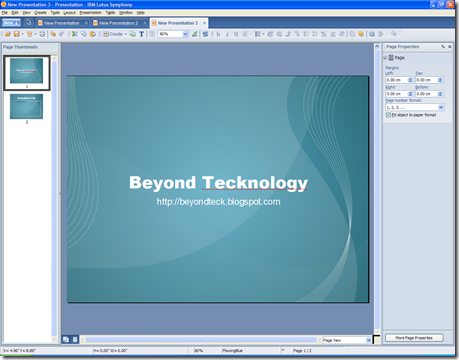Click the Page 1 / 2 status bar entry

pyautogui.click(x=302, y=351)
